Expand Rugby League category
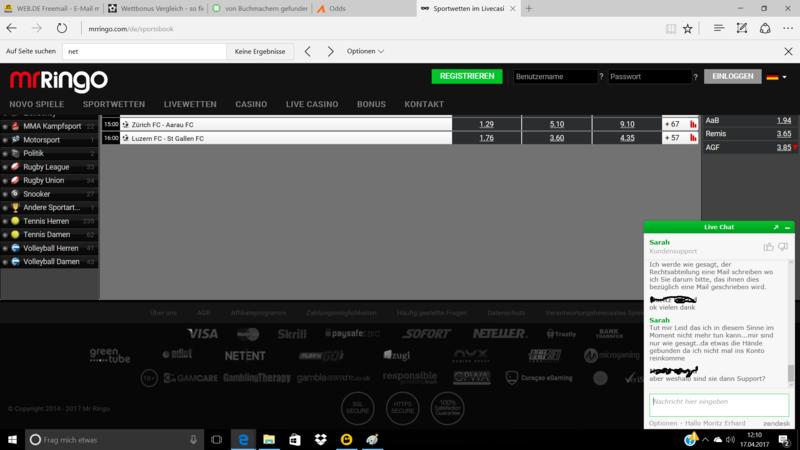The width and height of the screenshot is (800, 450). click(x=49, y=167)
